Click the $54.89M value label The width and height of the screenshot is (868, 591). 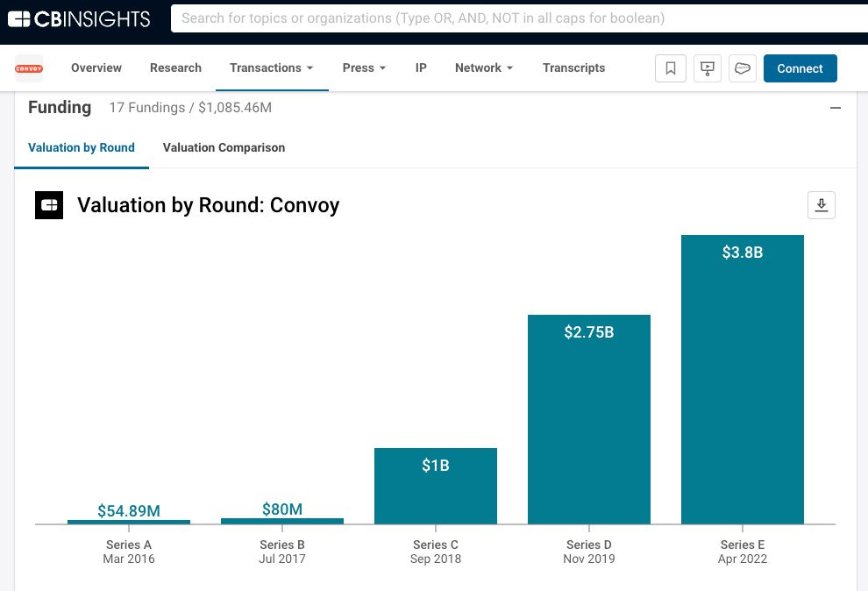(x=129, y=510)
